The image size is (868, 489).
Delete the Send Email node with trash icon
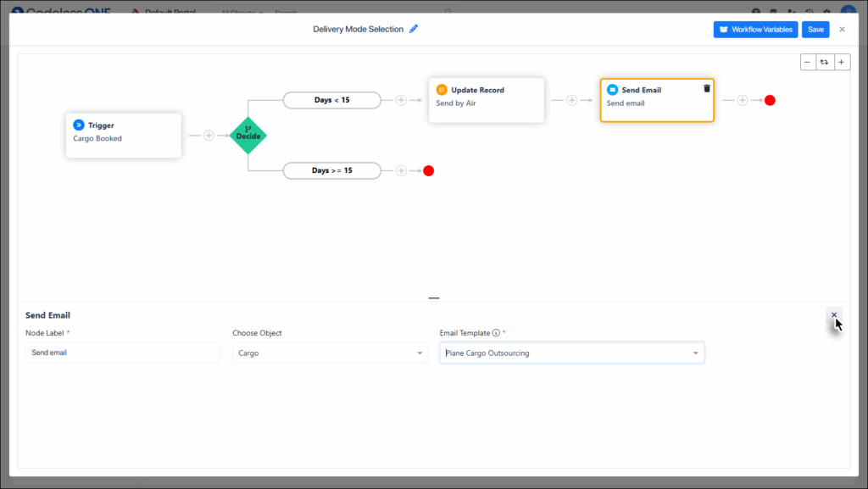pos(707,89)
